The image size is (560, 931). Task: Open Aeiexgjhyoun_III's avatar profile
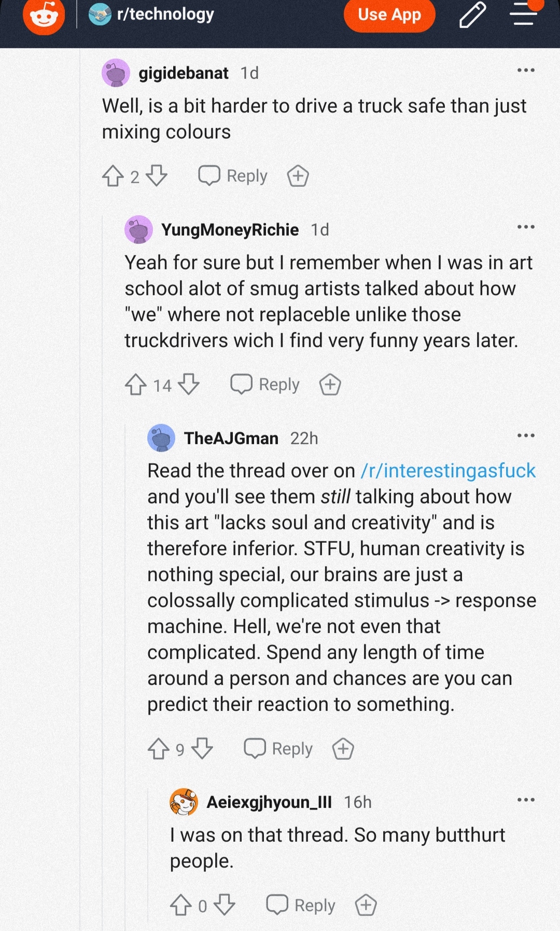184,802
